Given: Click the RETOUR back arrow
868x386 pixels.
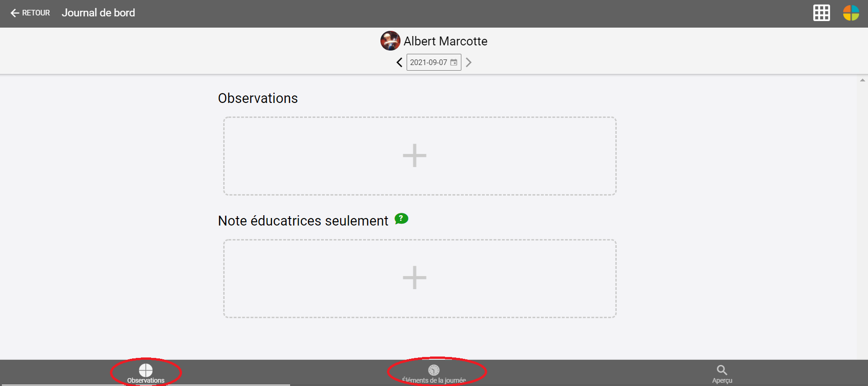Looking at the screenshot, I should [15, 13].
